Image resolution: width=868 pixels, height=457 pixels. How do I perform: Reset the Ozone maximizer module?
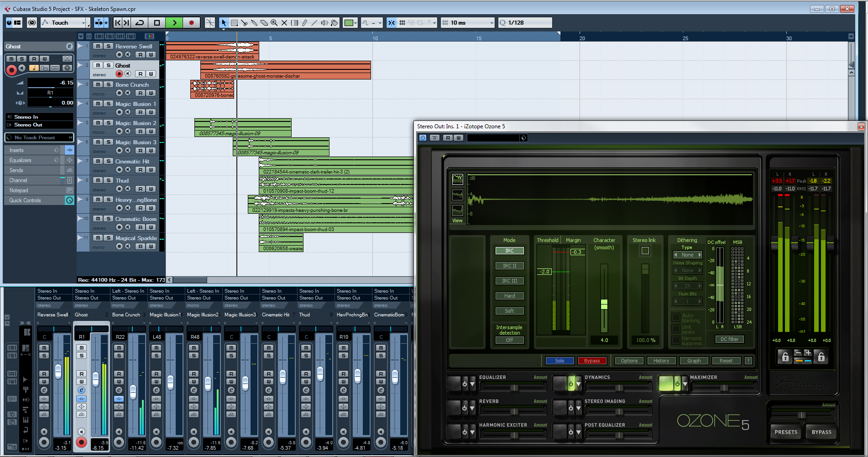point(726,361)
